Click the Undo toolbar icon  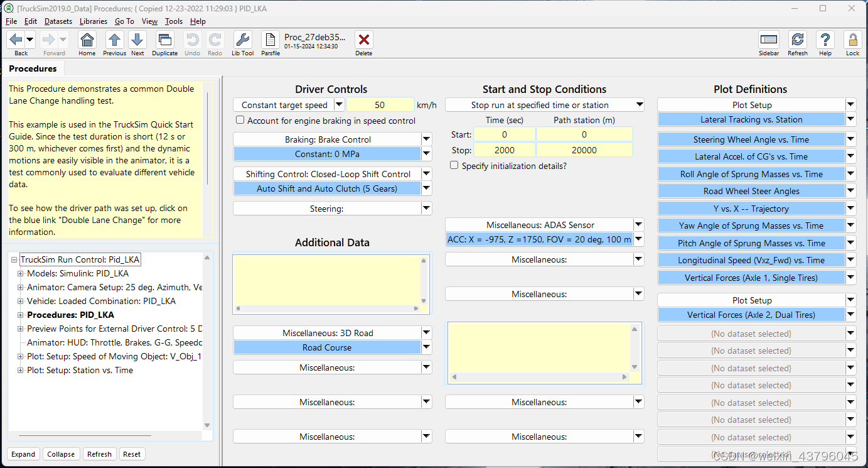193,40
